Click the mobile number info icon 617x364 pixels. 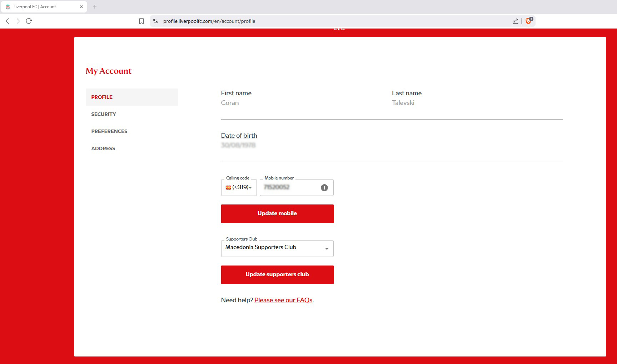324,188
